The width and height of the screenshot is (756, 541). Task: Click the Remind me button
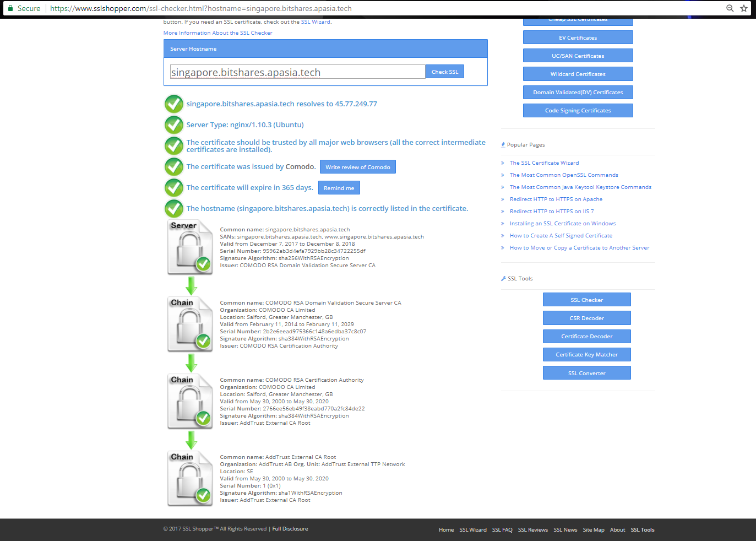coord(339,188)
